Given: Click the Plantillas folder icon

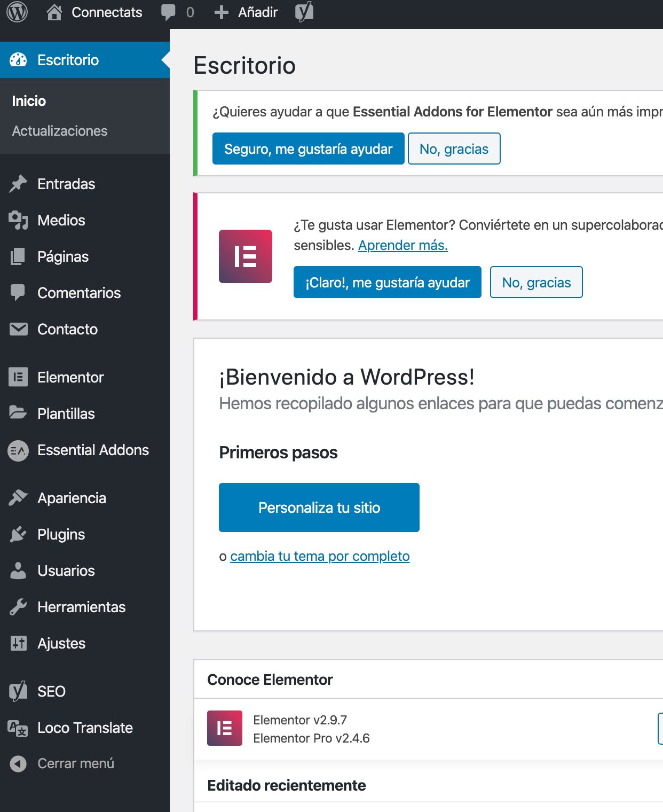Looking at the screenshot, I should click(x=18, y=413).
